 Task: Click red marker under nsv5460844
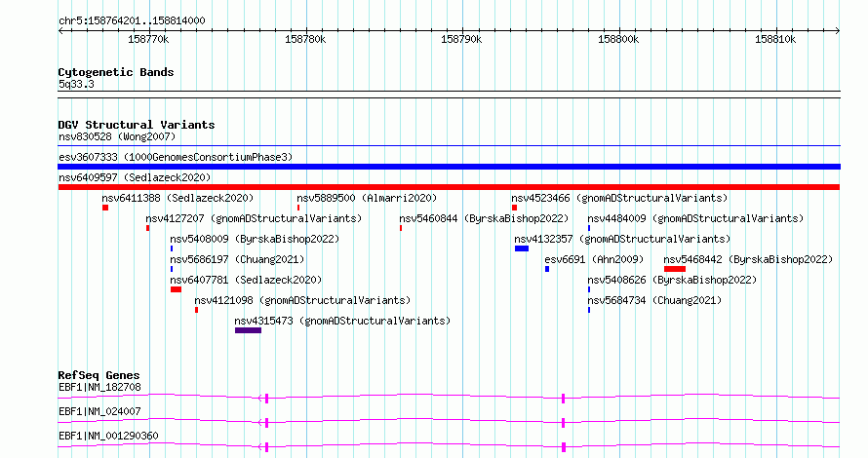401,228
